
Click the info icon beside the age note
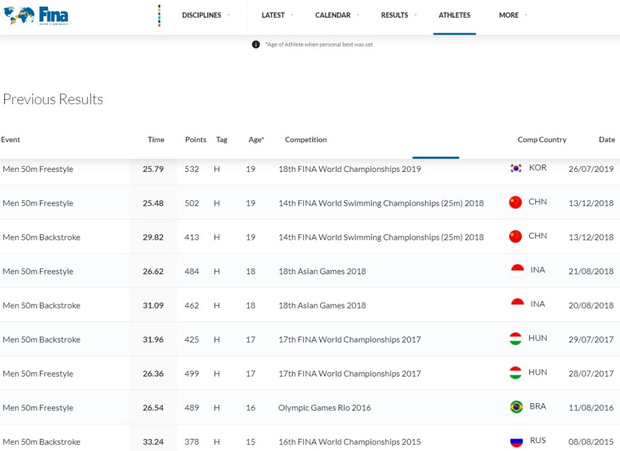coord(256,44)
